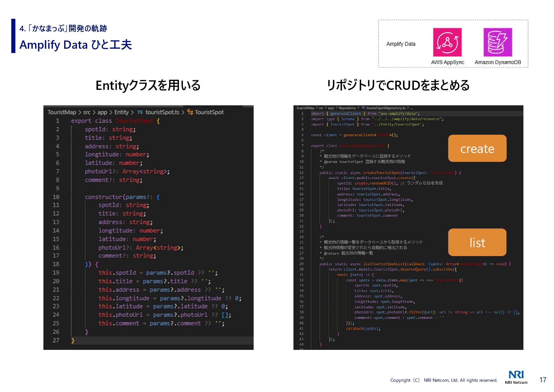Click spotId: crypto.randomUUID() line
554x392 pixels.
click(390, 183)
